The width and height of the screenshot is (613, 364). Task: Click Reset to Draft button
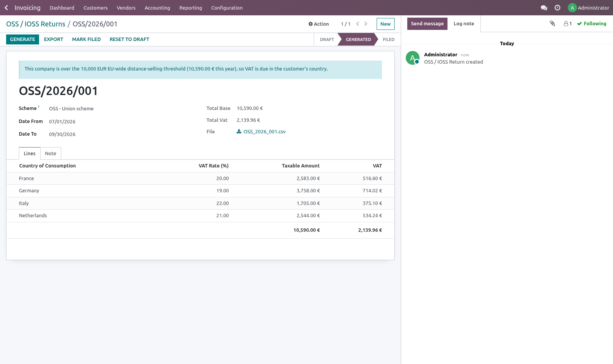[129, 39]
